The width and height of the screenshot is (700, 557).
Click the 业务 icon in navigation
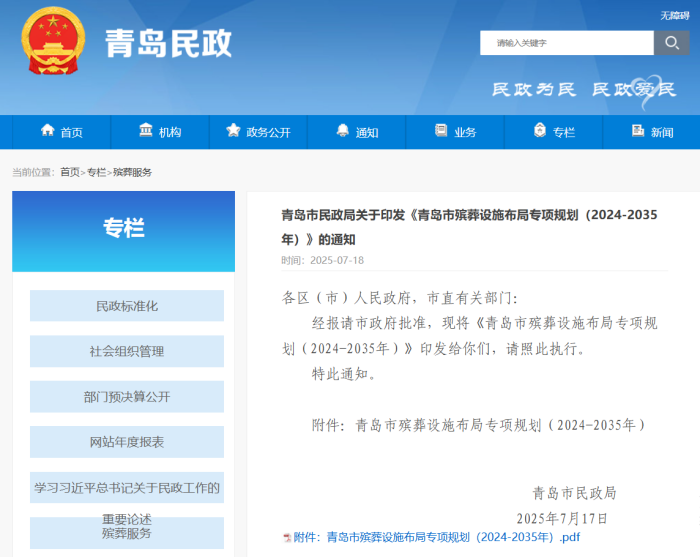pyautogui.click(x=441, y=131)
